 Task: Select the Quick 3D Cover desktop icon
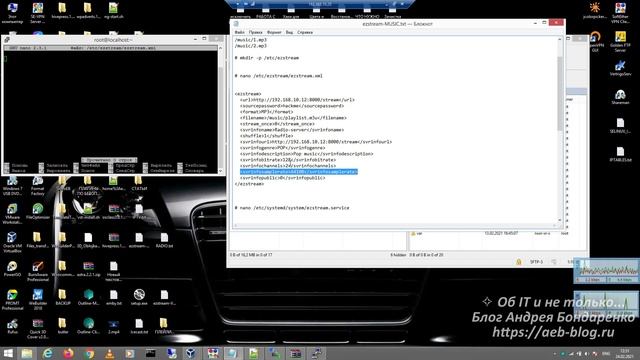[x=38, y=328]
